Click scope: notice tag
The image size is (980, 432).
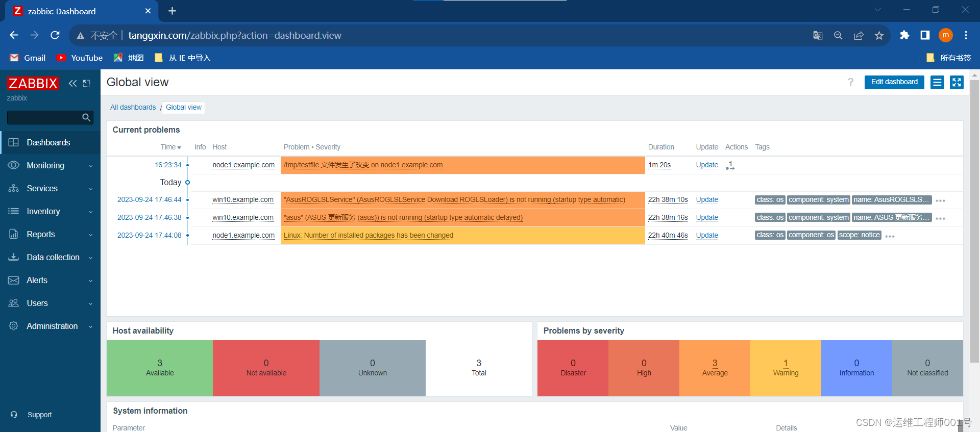pyautogui.click(x=860, y=235)
